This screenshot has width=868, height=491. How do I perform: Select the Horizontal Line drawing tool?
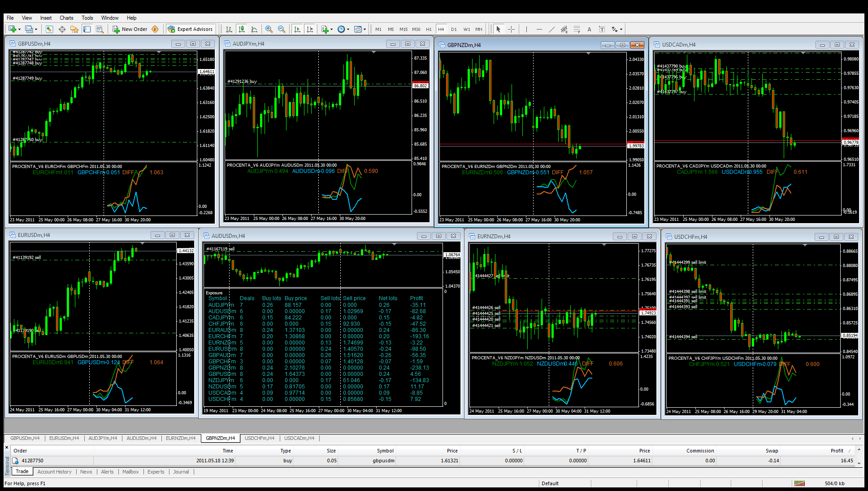(539, 29)
